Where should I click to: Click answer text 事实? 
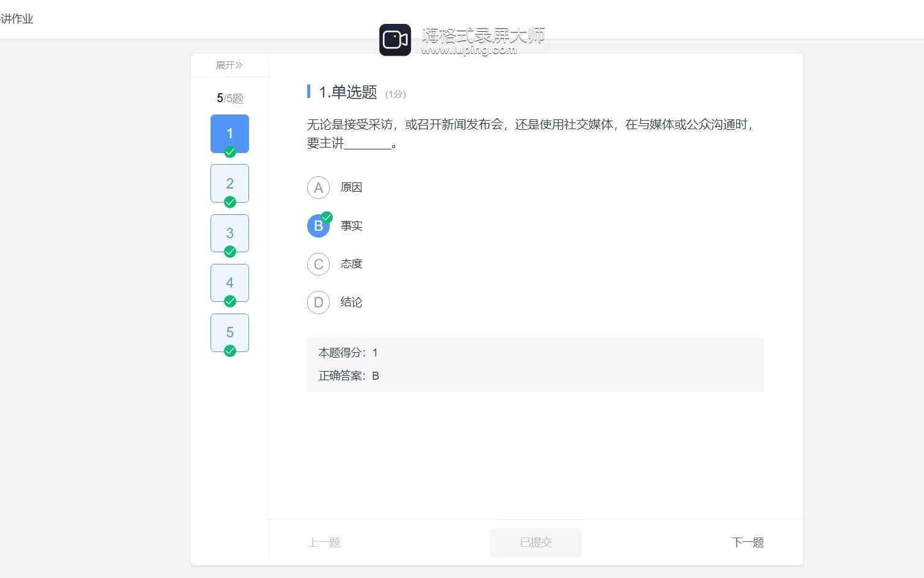tap(351, 226)
